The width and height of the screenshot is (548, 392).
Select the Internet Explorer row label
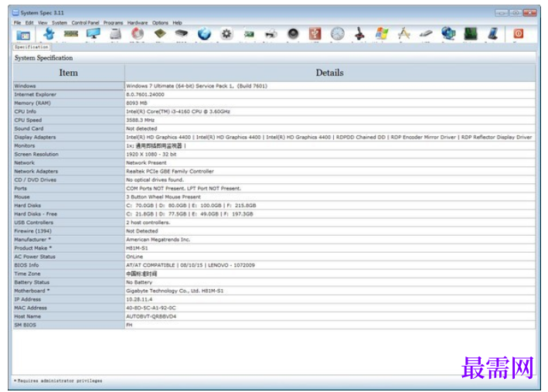[36, 94]
